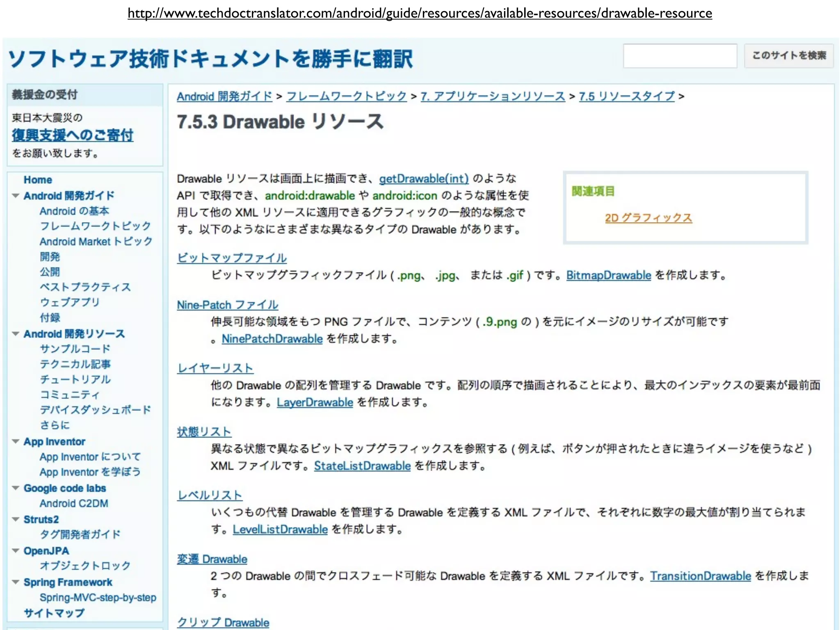The height and width of the screenshot is (630, 840).
Task: Open App Inventor を学ぼう sidebar item
Action: point(90,472)
